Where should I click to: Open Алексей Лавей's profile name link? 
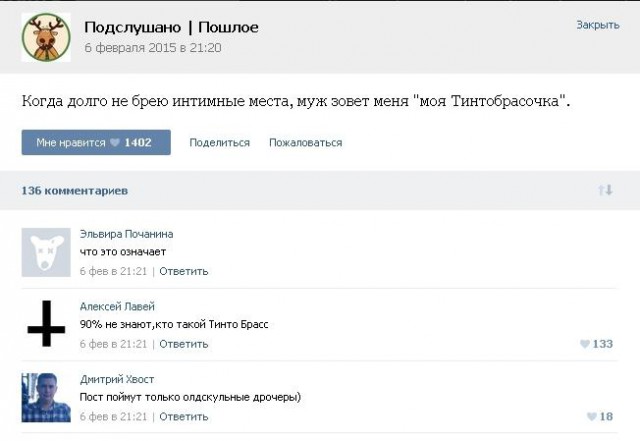[117, 307]
